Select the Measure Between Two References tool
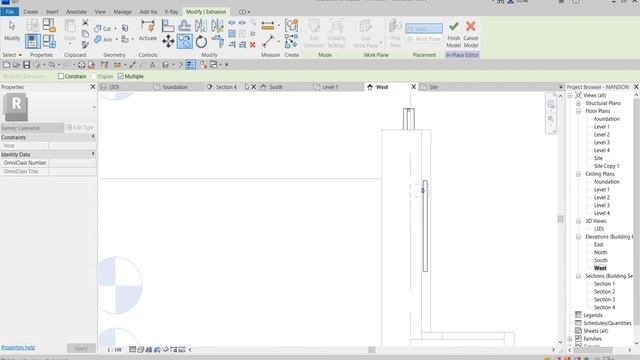 (268, 41)
